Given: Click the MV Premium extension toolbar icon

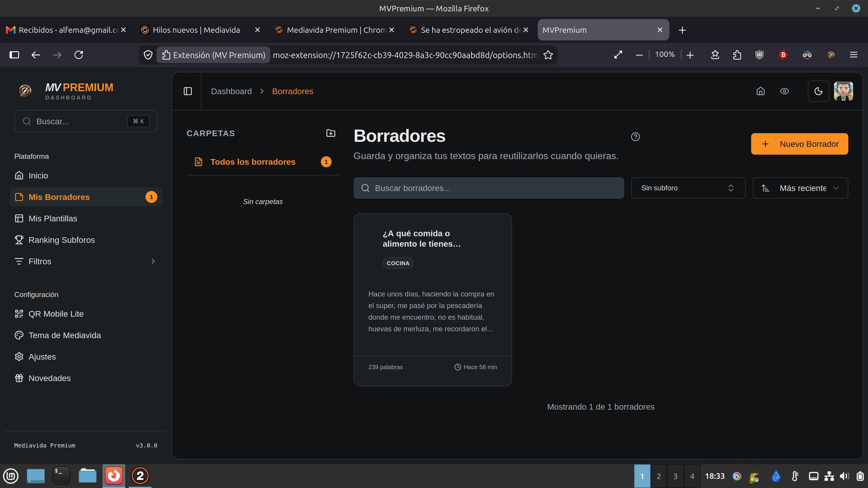Looking at the screenshot, I should 831,55.
